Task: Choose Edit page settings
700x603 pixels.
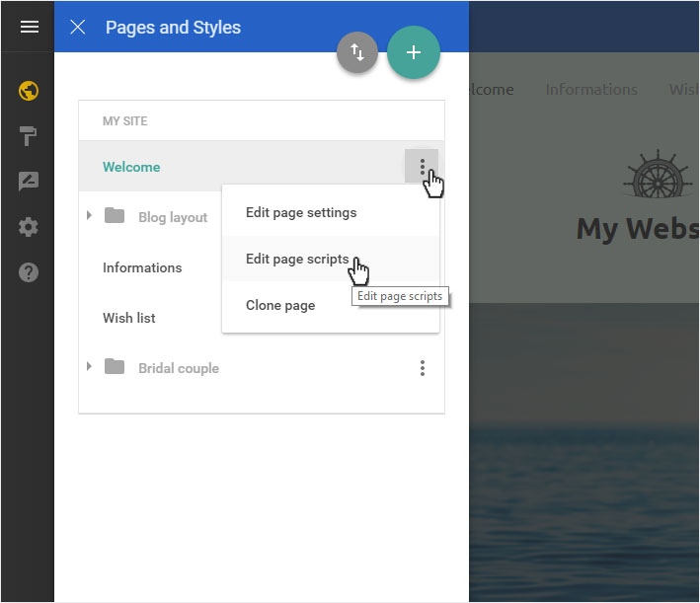Action: pos(331,212)
